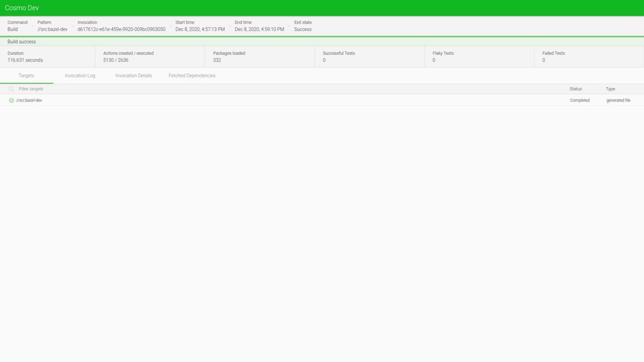Select the invocation ID d617612c-e61e-459e value
This screenshot has width=644, height=362.
(121, 29)
